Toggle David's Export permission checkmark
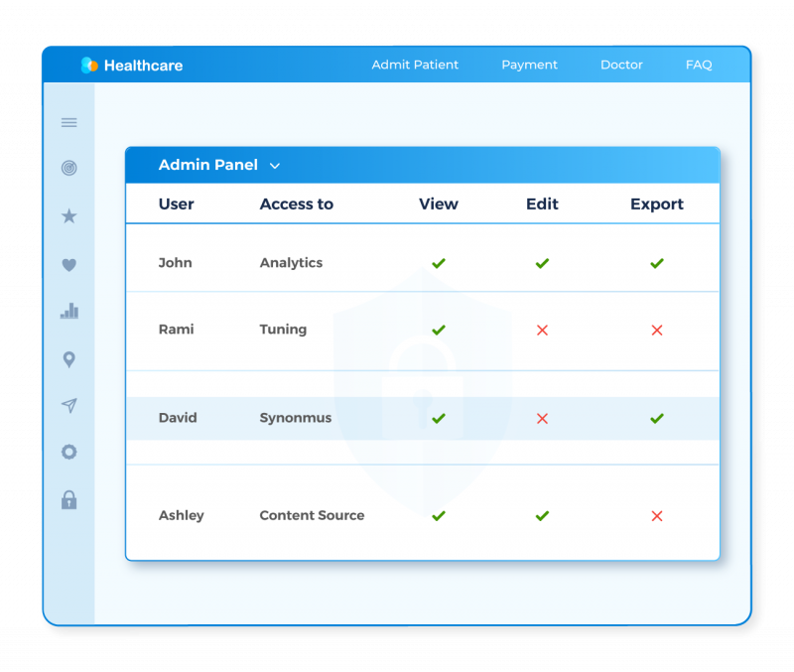Screen dimensions: 794x672 (x=657, y=418)
